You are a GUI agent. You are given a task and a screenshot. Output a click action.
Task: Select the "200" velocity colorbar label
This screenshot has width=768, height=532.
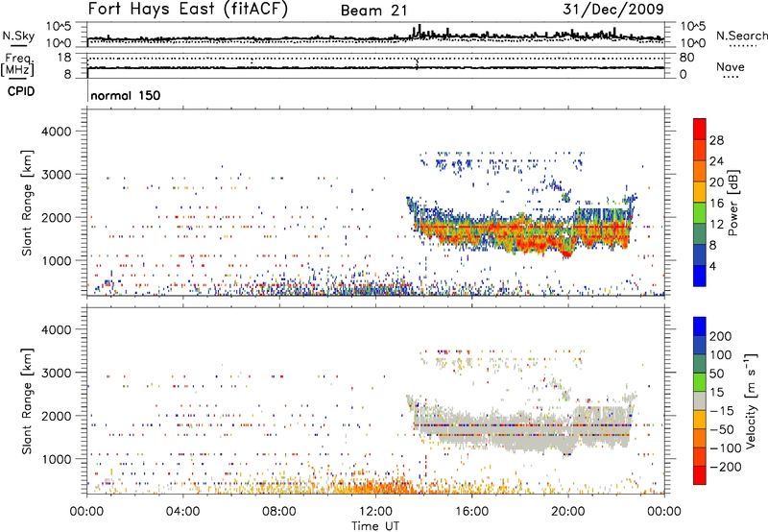coord(721,336)
